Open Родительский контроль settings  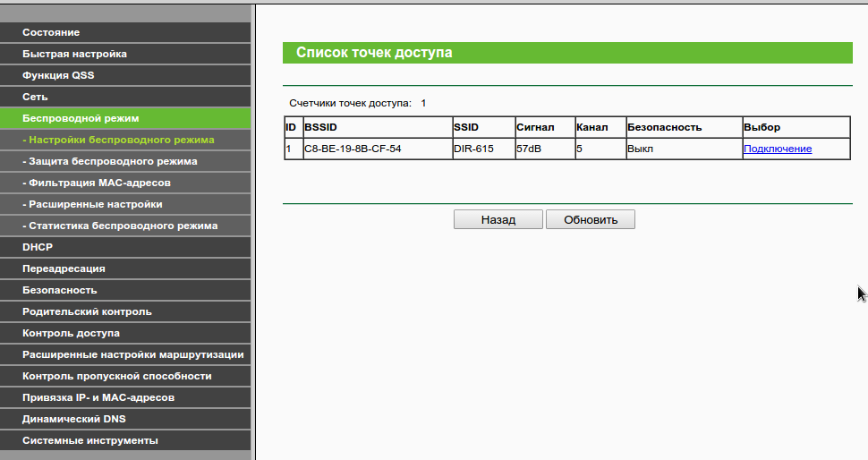pos(125,311)
